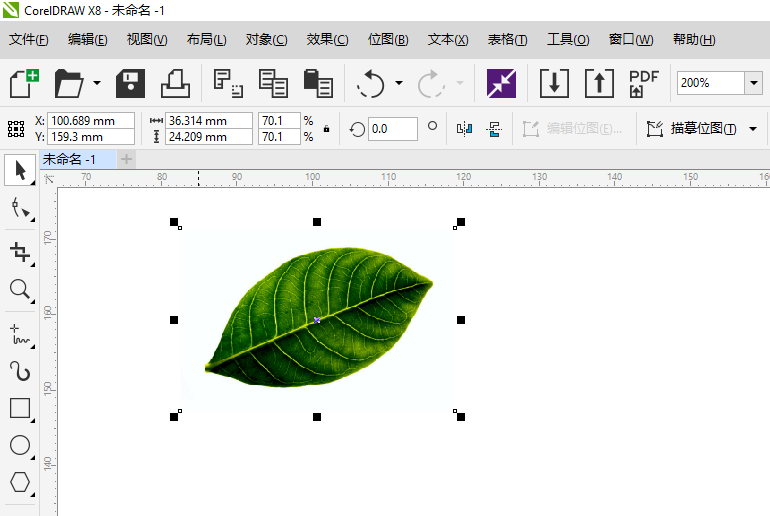This screenshot has width=770, height=516.
Task: Select the Rectangle tool
Action: point(19,408)
